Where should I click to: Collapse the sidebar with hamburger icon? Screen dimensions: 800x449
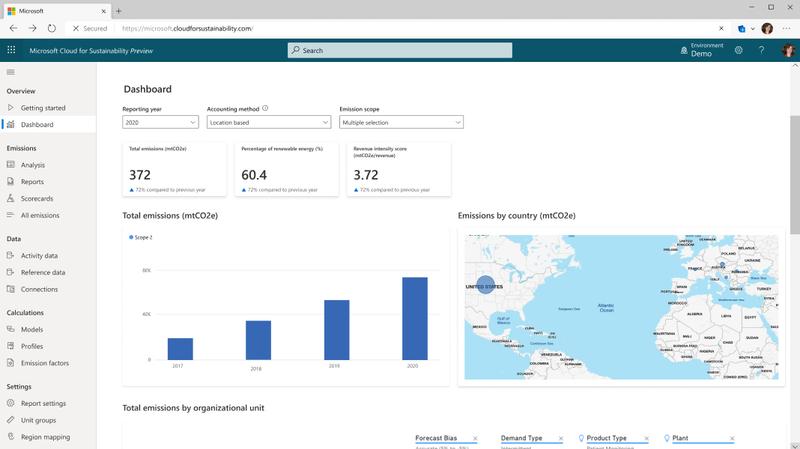coord(11,72)
